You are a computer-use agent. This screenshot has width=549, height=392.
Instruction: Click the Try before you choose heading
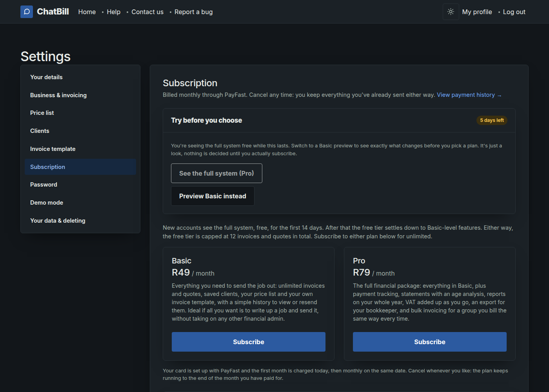pyautogui.click(x=206, y=120)
